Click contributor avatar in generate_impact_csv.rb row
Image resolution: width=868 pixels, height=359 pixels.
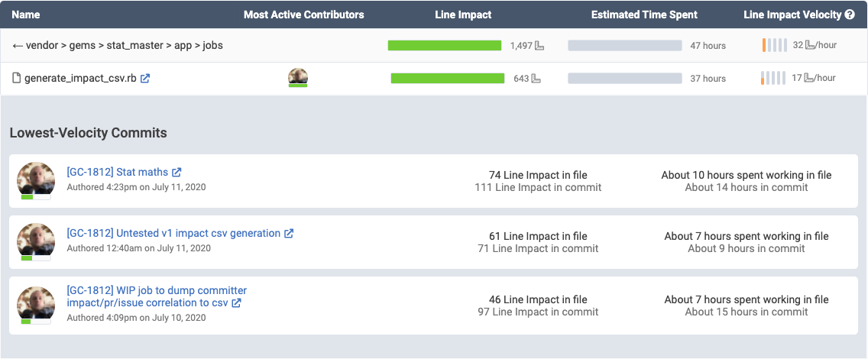tap(297, 77)
